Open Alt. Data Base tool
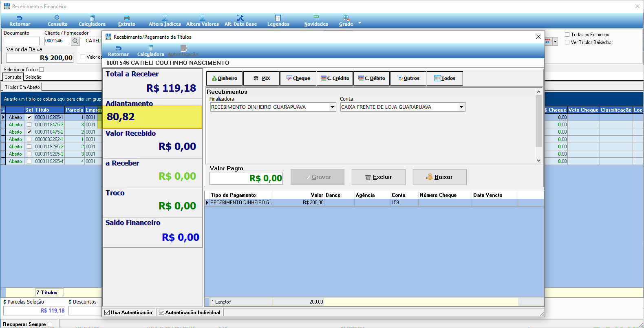This screenshot has width=644, height=328. [240, 21]
